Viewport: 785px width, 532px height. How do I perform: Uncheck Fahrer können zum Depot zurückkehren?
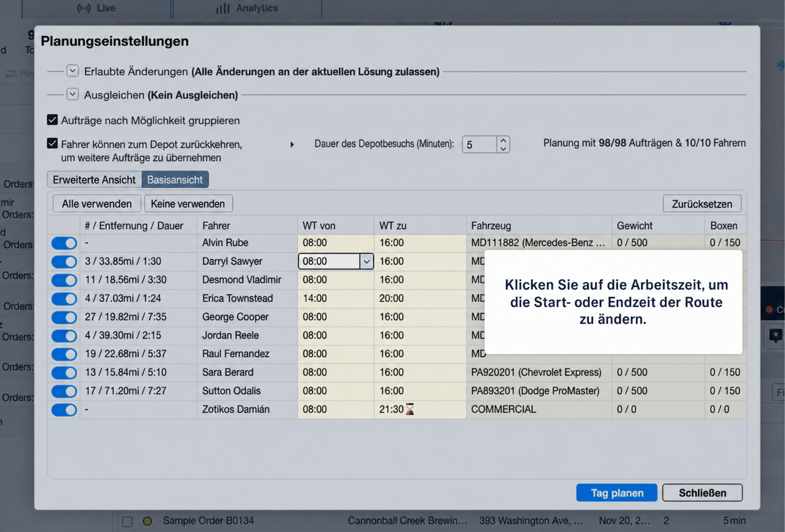pos(52,143)
